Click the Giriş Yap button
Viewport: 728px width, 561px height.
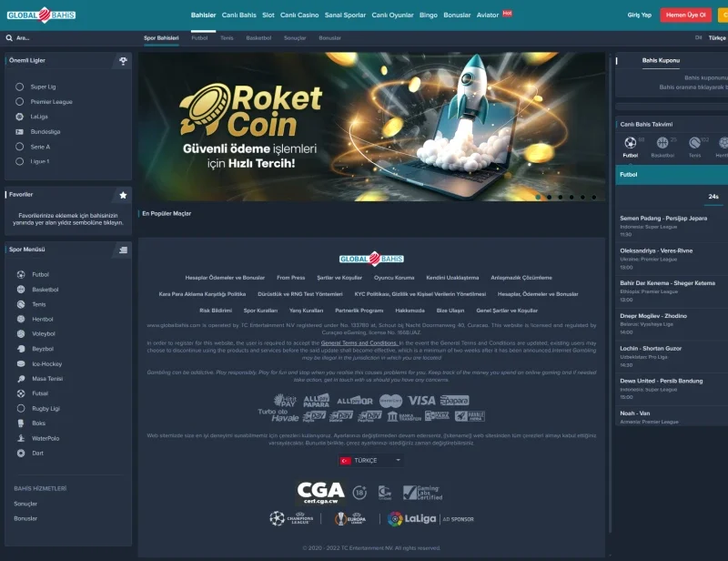point(640,15)
